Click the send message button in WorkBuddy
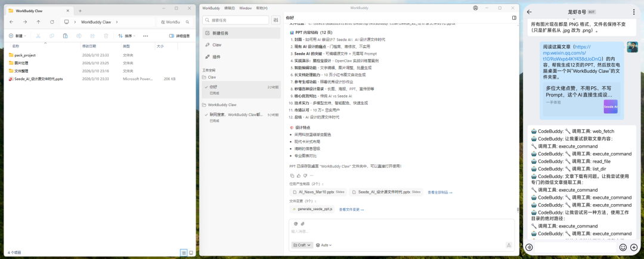This screenshot has height=259, width=644. [509, 245]
